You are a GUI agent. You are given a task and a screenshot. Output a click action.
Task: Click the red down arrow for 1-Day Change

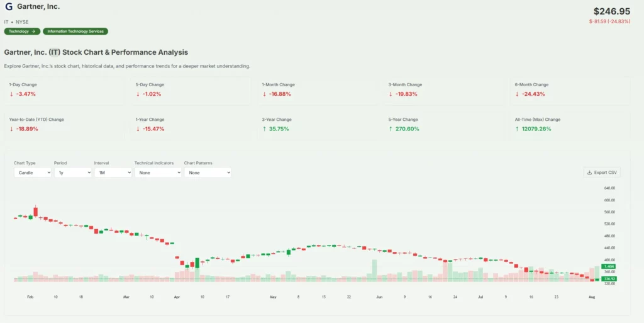11,94
